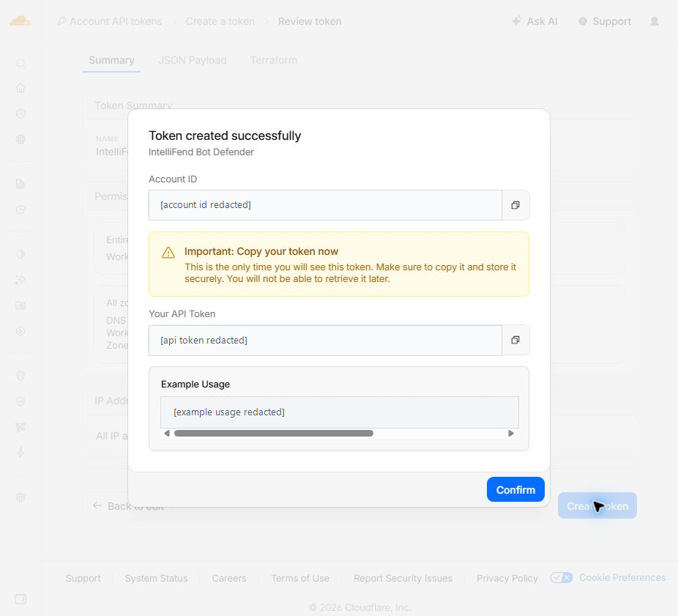689x616 pixels.
Task: Click the Create Token button behind dialog
Action: click(597, 505)
